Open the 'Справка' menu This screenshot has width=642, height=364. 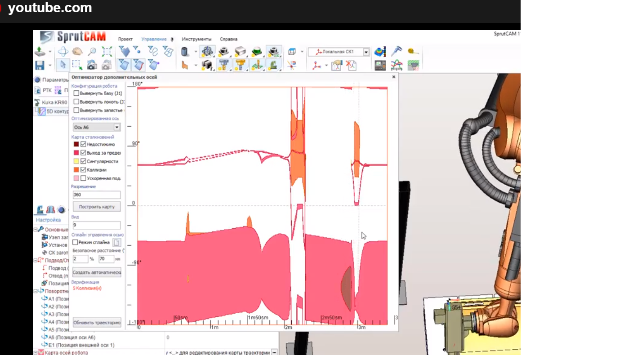(x=228, y=39)
